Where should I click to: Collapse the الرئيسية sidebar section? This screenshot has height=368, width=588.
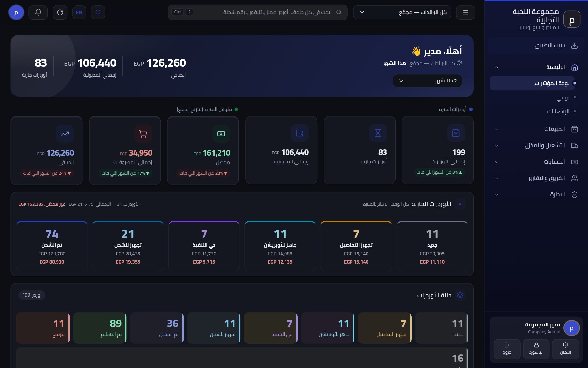(x=536, y=67)
